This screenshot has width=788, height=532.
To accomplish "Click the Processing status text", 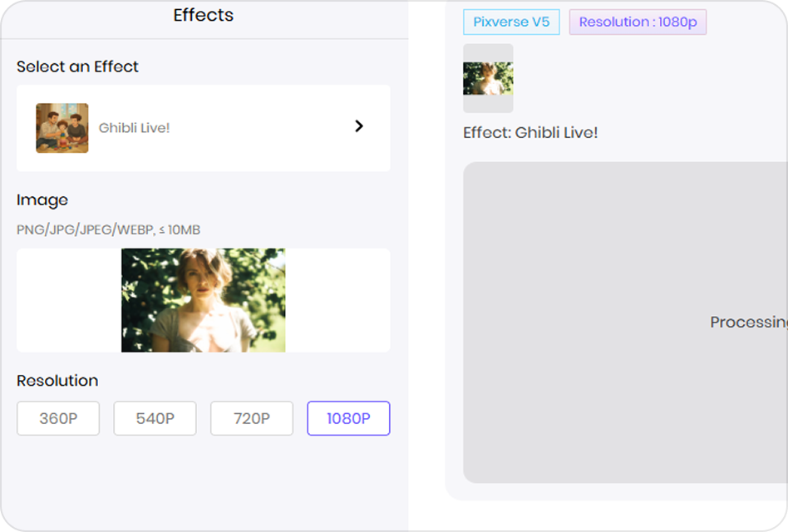I will [x=748, y=322].
